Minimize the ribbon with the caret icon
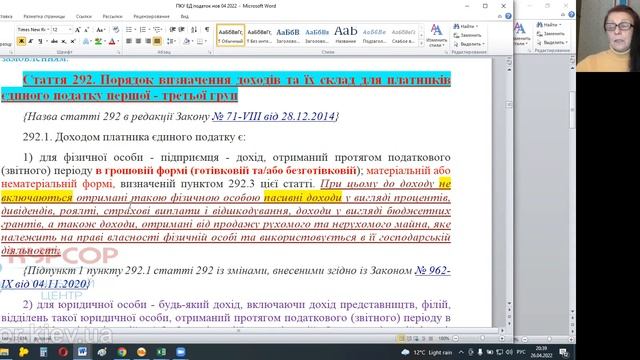The width and height of the screenshot is (640, 360). tap(500, 16)
